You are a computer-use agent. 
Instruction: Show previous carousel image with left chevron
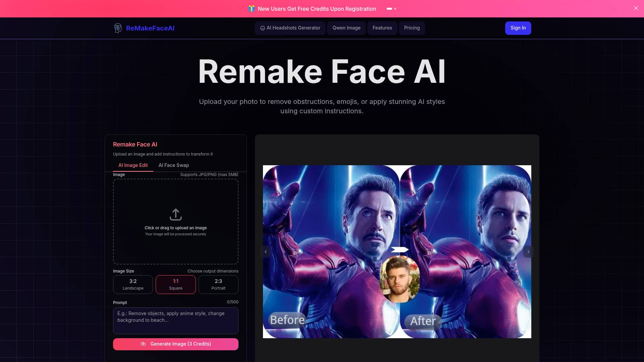coord(266,252)
